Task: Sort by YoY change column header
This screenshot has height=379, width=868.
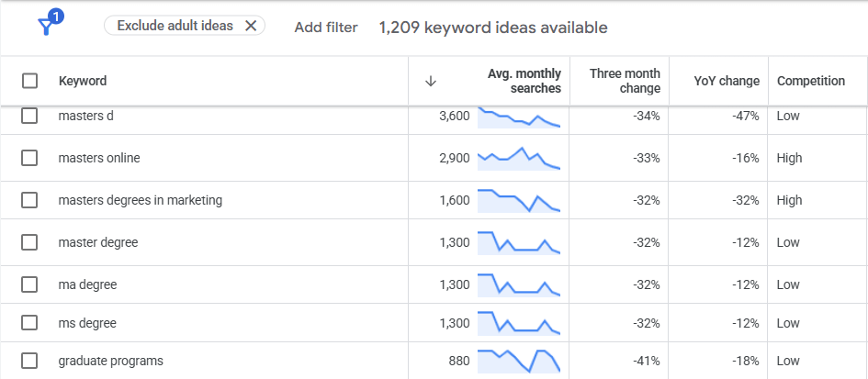Action: 727,81
